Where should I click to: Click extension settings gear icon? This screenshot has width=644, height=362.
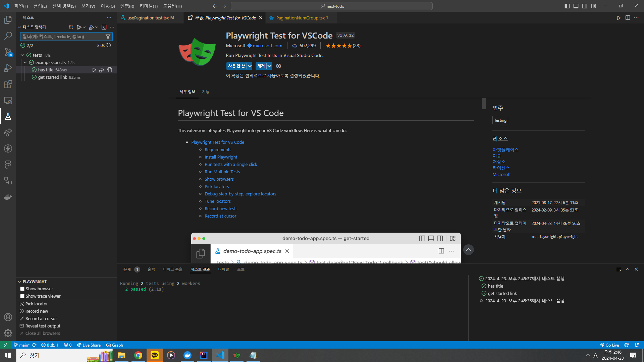tap(278, 66)
